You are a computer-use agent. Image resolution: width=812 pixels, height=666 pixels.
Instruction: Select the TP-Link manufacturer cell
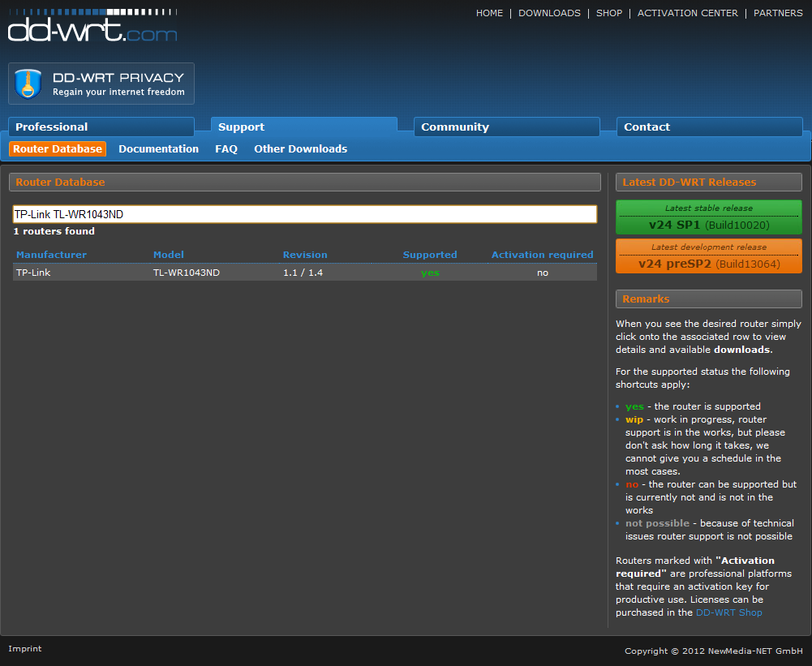pos(33,273)
